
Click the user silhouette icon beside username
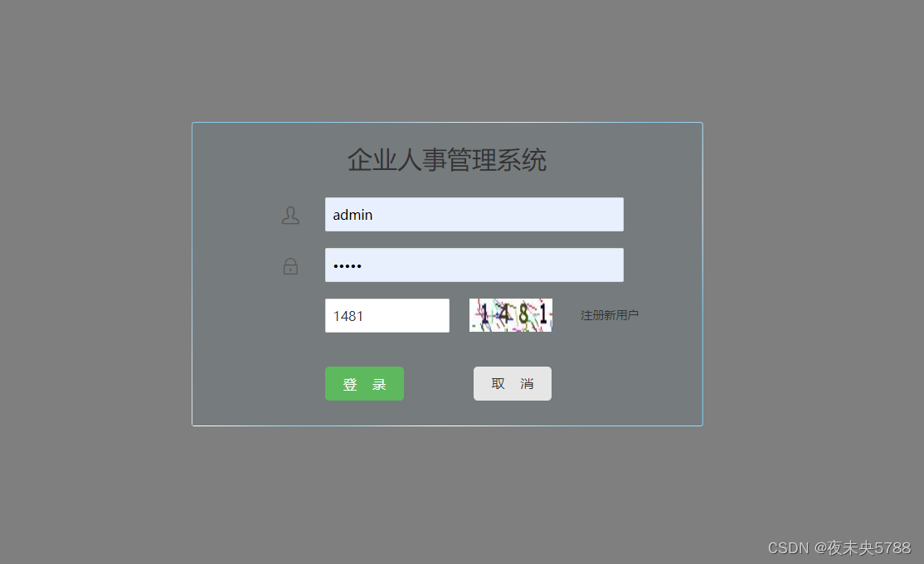coord(290,215)
